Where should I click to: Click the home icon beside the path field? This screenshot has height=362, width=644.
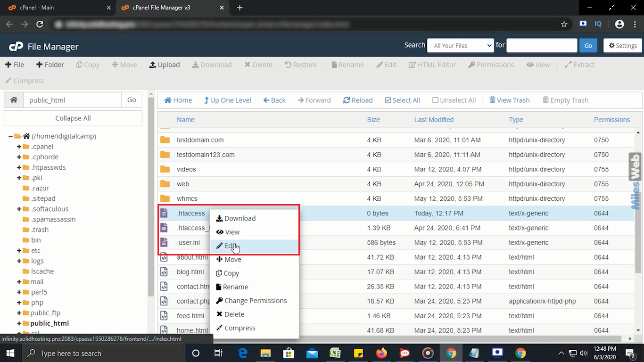[14, 100]
